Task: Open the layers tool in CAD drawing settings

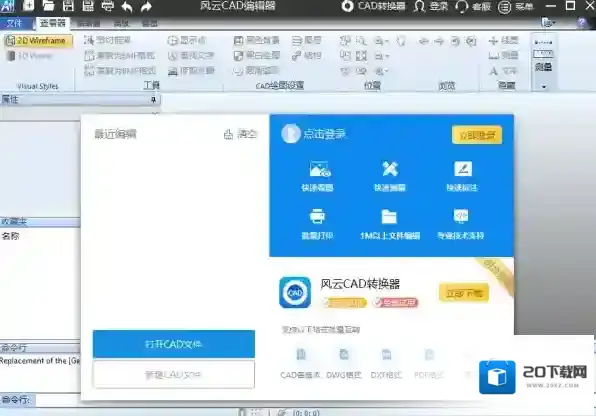Action: click(307, 40)
